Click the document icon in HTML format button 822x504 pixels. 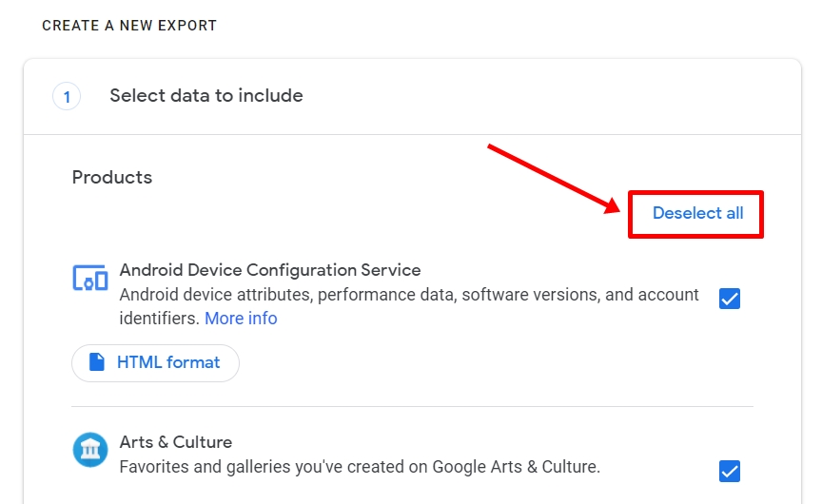click(96, 362)
